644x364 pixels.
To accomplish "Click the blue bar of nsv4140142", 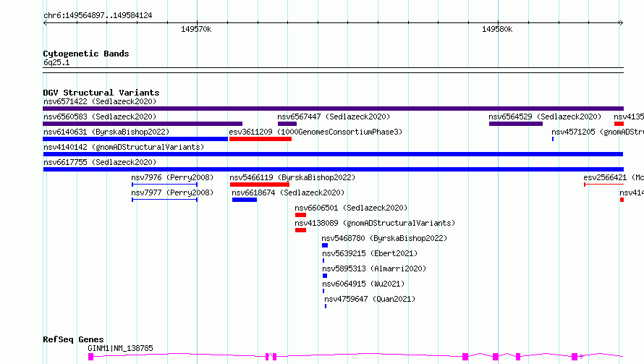I will (333, 154).
